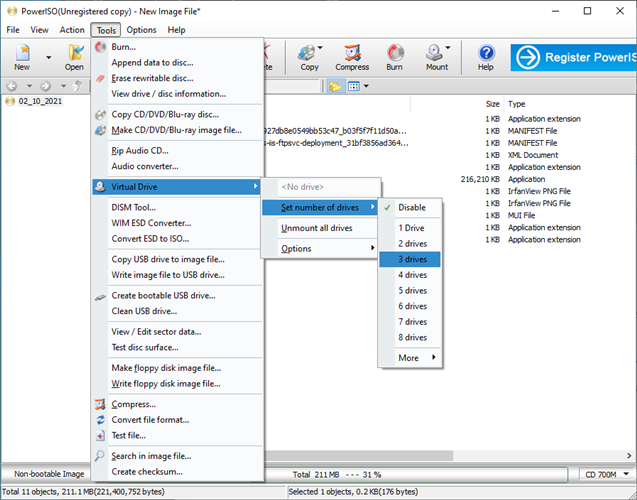Click Unmount all drives
The width and height of the screenshot is (637, 500).
316,228
